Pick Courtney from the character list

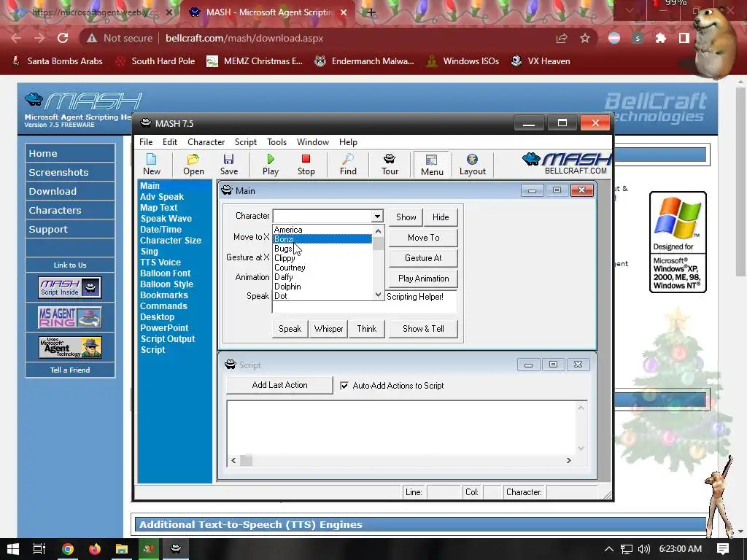coord(322,268)
